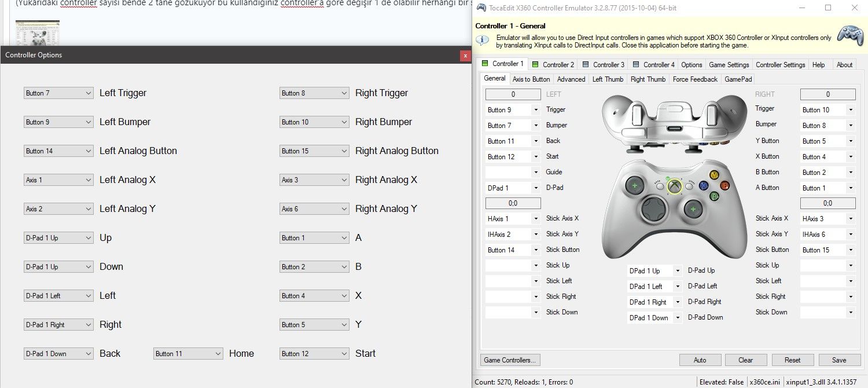Open the D-Pad dropdown showing DPad 1

click(513, 188)
